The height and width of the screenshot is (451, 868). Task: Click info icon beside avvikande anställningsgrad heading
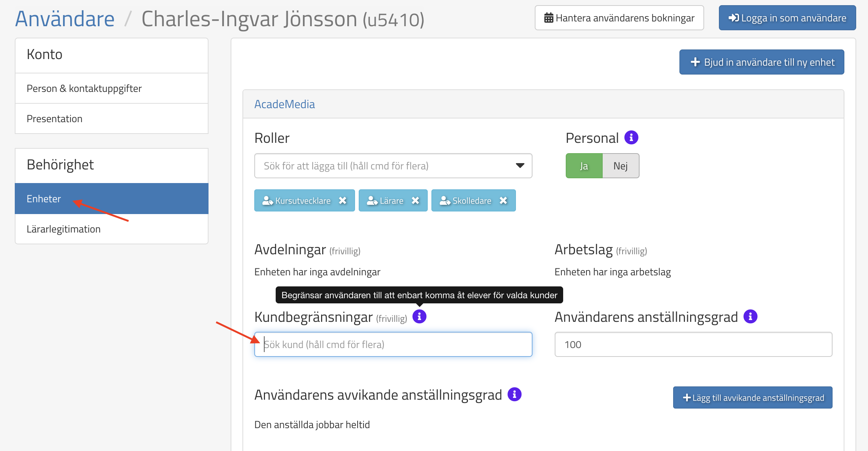click(x=514, y=394)
